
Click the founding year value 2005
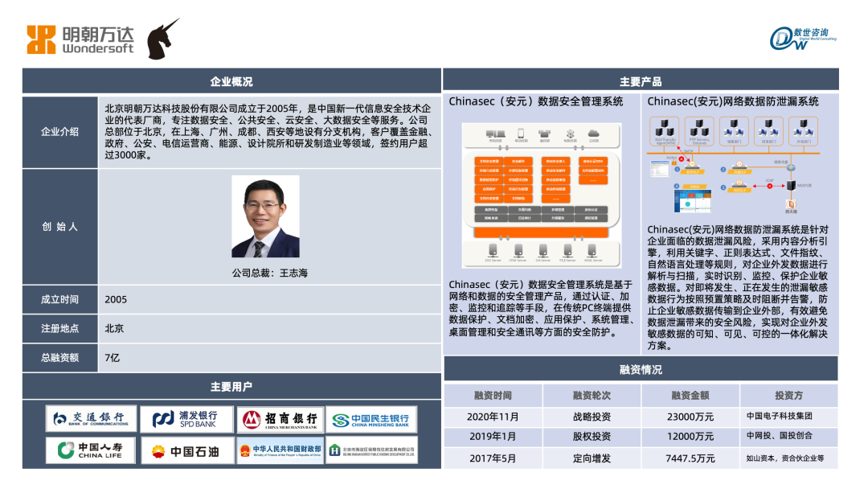116,300
